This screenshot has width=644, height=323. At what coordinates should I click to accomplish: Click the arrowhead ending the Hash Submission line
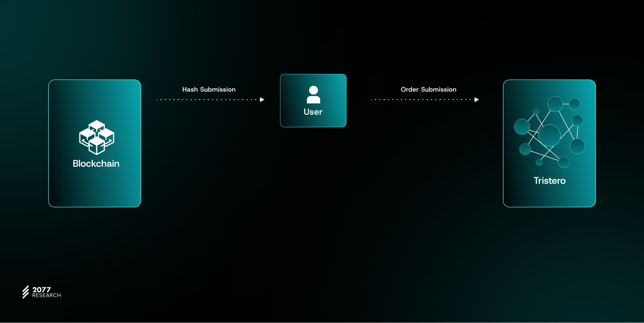[x=262, y=100]
